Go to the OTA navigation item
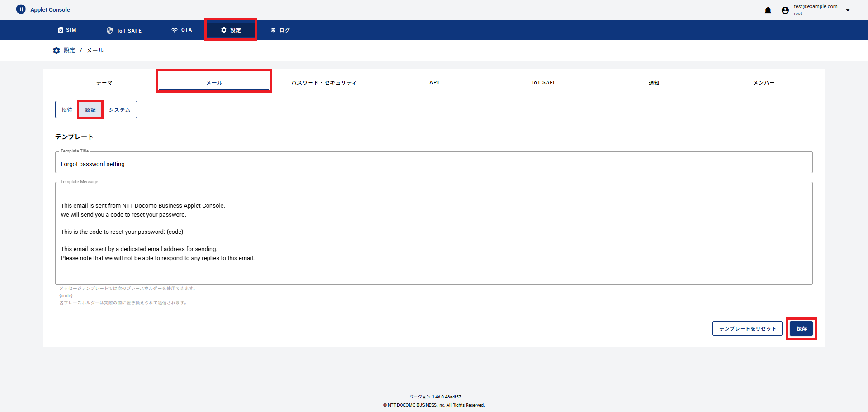The width and height of the screenshot is (868, 412). pyautogui.click(x=182, y=30)
